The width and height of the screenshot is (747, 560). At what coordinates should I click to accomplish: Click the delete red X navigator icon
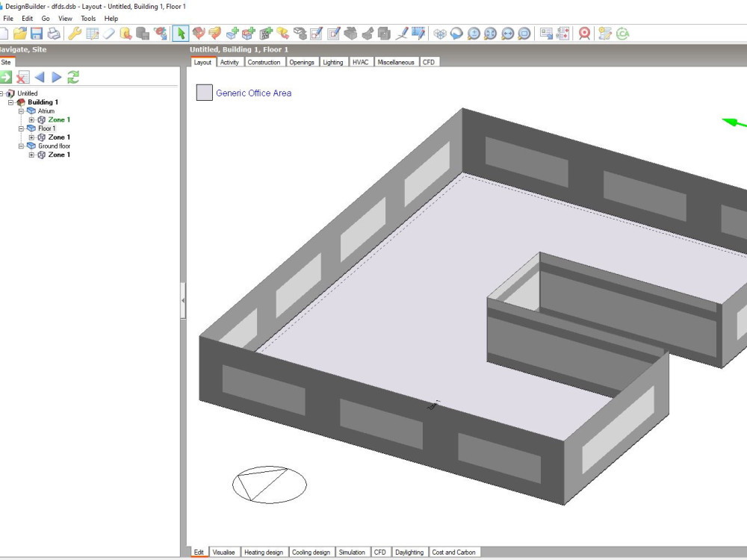[x=22, y=77]
